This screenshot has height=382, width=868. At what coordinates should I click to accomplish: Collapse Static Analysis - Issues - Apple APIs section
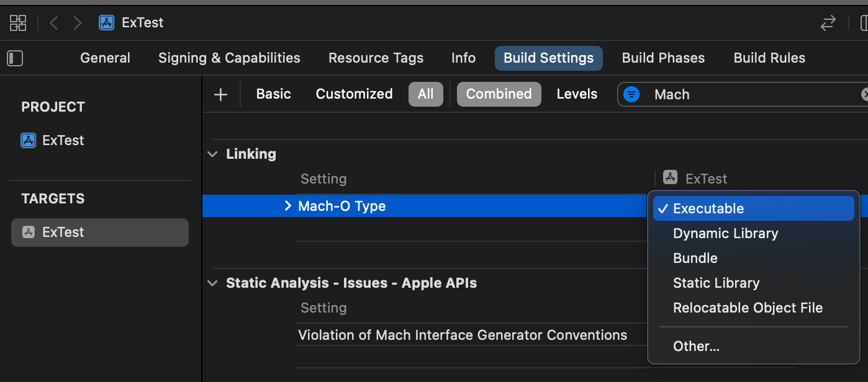coord(213,283)
